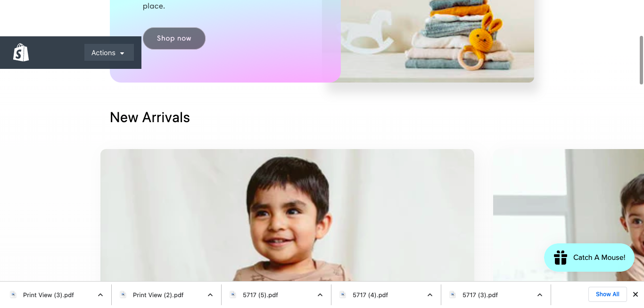Click the Shop now button
The width and height of the screenshot is (644, 308).
174,38
